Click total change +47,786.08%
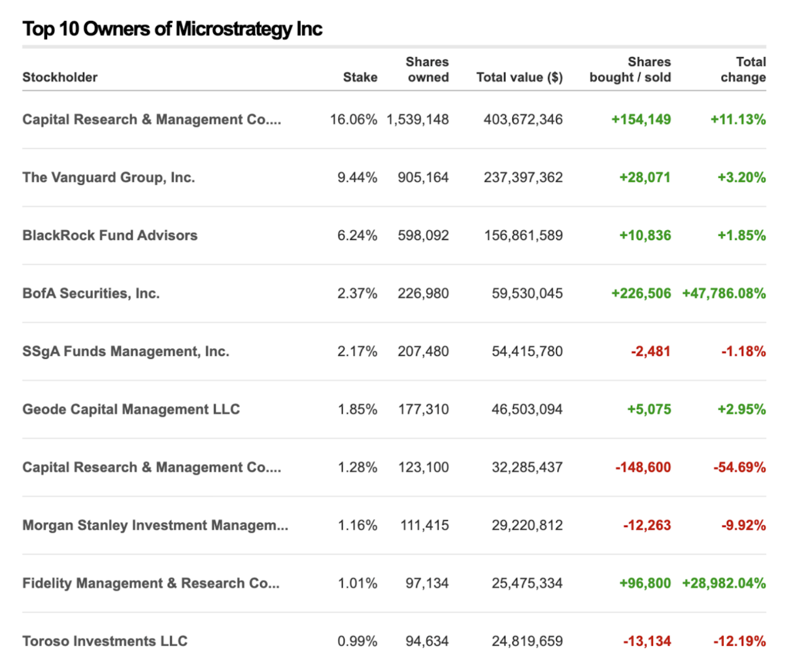789x672 pixels. pyautogui.click(x=724, y=294)
